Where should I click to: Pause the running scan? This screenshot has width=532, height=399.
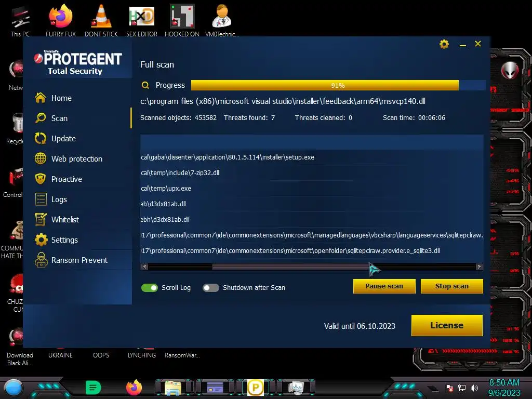[x=384, y=286]
